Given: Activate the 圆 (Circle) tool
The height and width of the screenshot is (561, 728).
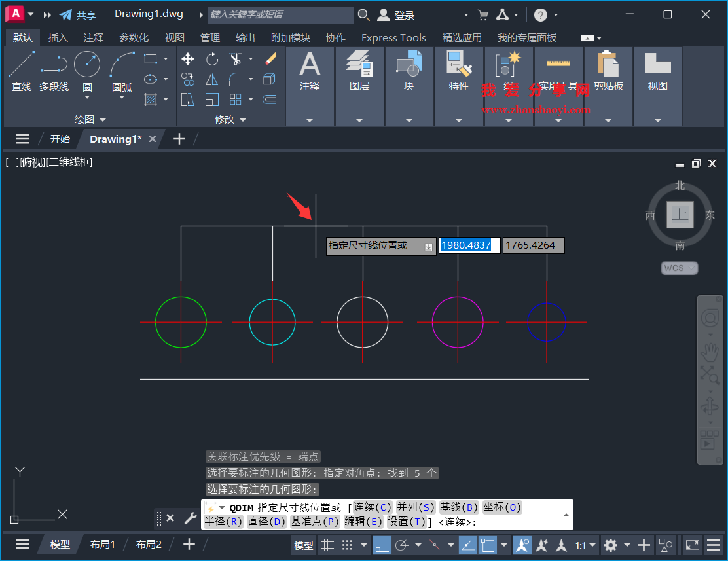Looking at the screenshot, I should (86, 64).
